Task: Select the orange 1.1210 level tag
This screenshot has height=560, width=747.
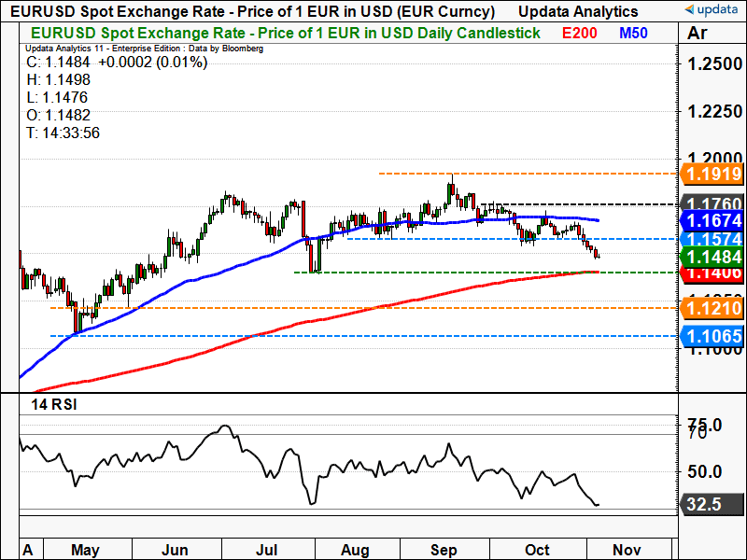Action: (x=712, y=307)
